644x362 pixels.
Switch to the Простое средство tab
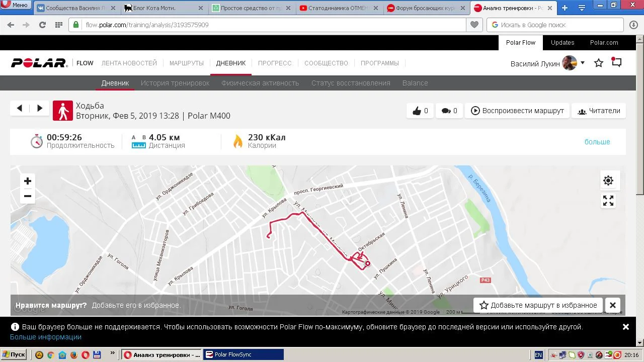pyautogui.click(x=251, y=8)
